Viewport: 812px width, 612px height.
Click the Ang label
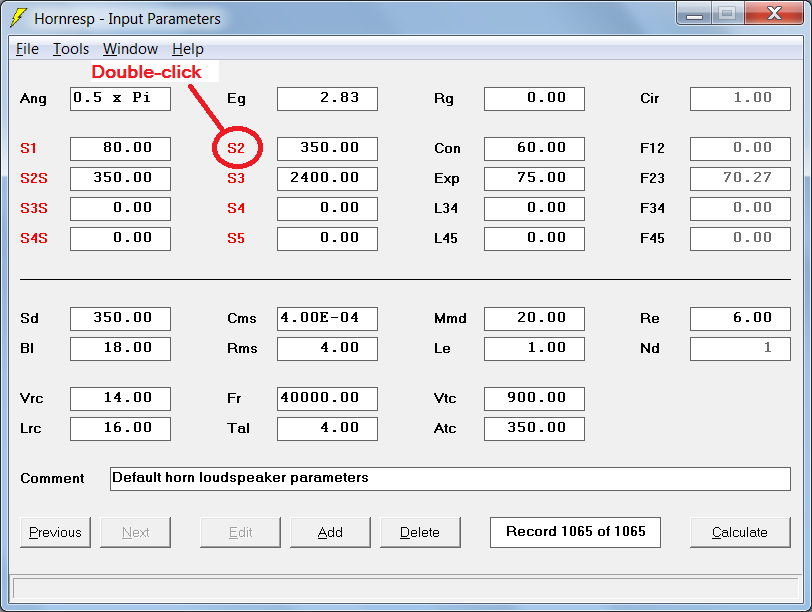33,99
